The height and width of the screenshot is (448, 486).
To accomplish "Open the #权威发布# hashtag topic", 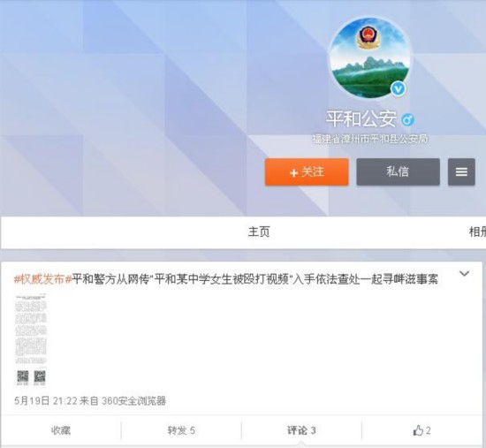I will pyautogui.click(x=42, y=279).
